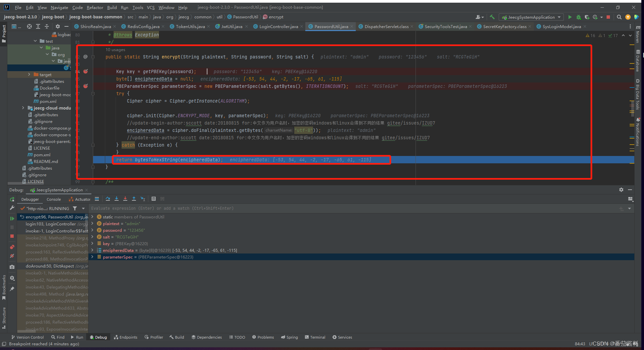The image size is (644, 350).
Task: Toggle the breakpoint at the PBEParameterSpec line
Action: (86, 86)
